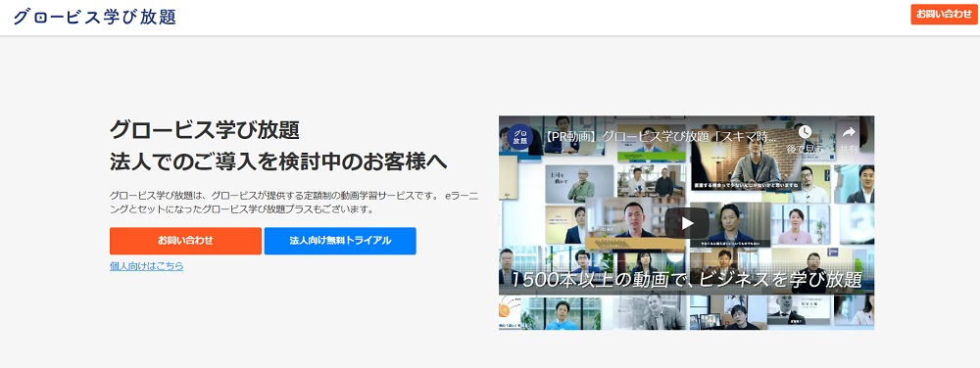Click the グロービス学び放題 logo in header
Screen dimensions: 980x368
click(94, 17)
